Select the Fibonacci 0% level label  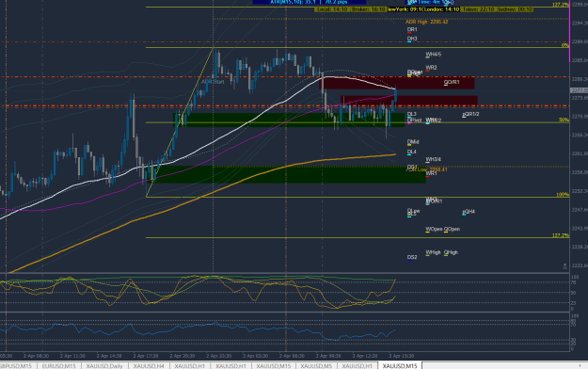click(x=565, y=45)
